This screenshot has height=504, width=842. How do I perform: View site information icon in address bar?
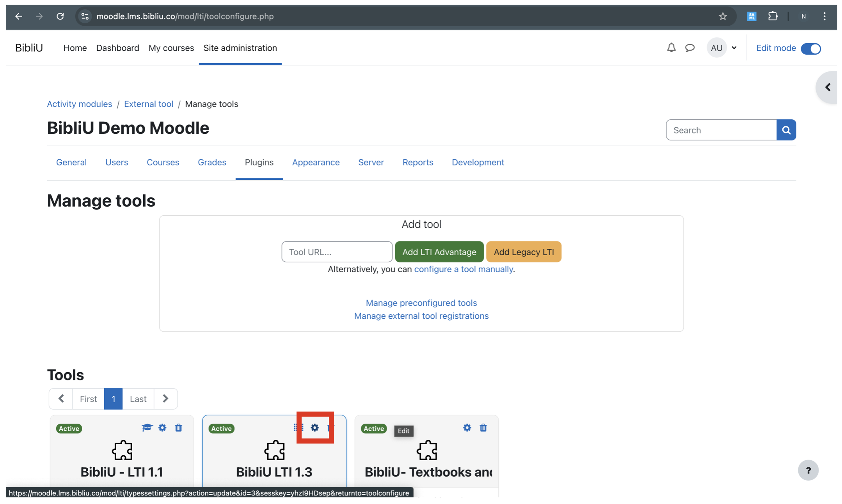tap(85, 16)
